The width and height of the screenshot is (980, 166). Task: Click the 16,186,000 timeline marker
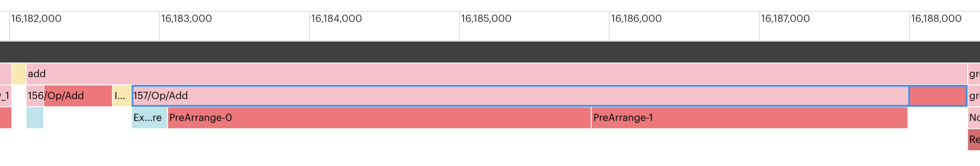(x=636, y=19)
